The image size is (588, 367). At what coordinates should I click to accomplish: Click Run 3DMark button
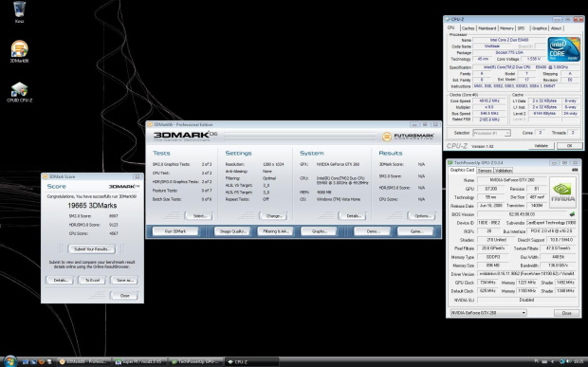(175, 231)
